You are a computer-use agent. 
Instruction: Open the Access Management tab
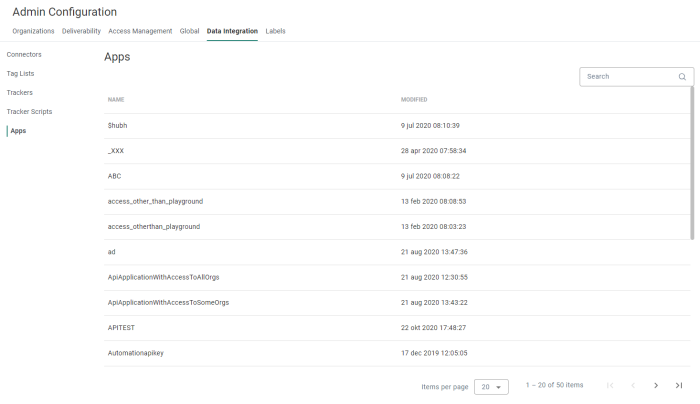140,31
